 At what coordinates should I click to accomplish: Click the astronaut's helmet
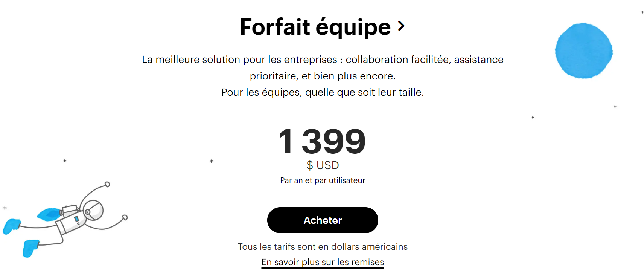click(93, 212)
